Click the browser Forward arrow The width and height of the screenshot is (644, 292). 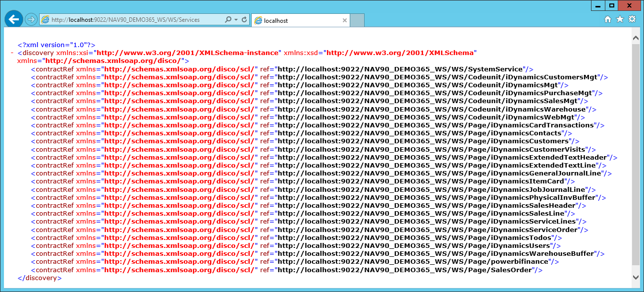click(31, 19)
